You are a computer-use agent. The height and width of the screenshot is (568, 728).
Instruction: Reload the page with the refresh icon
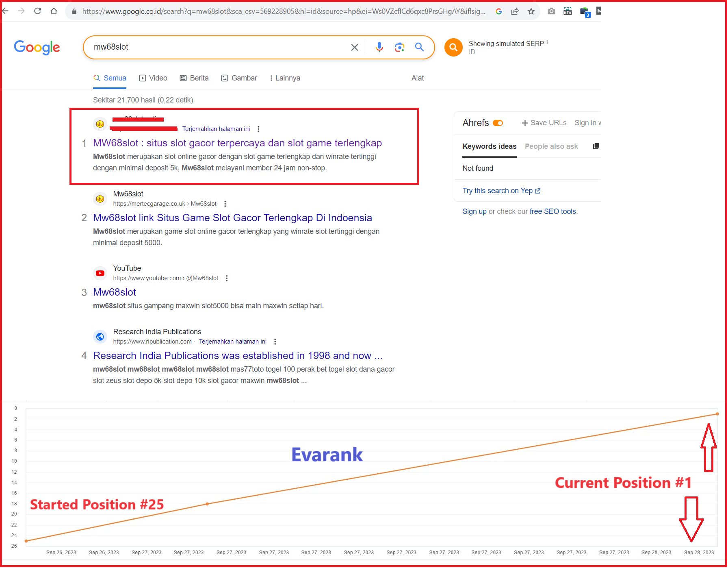point(38,11)
